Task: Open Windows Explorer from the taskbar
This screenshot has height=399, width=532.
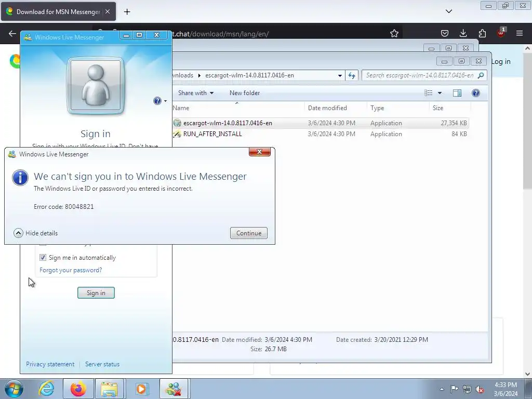Action: pos(109,389)
